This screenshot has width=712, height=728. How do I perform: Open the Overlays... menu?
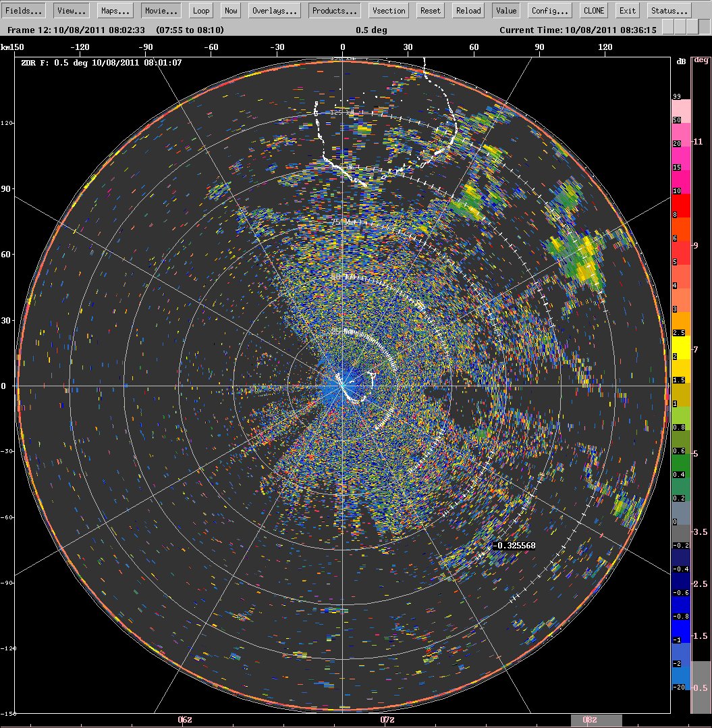point(275,11)
